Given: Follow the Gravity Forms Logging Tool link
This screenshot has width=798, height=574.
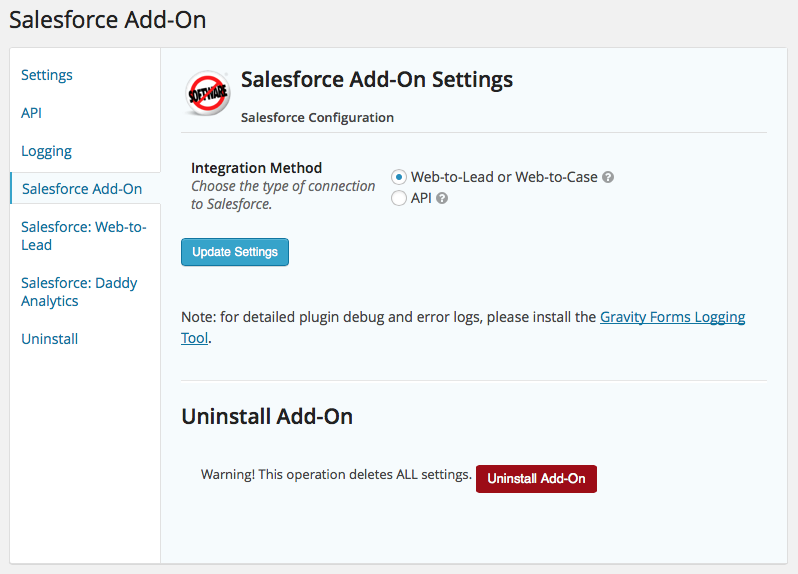Looking at the screenshot, I should [672, 317].
